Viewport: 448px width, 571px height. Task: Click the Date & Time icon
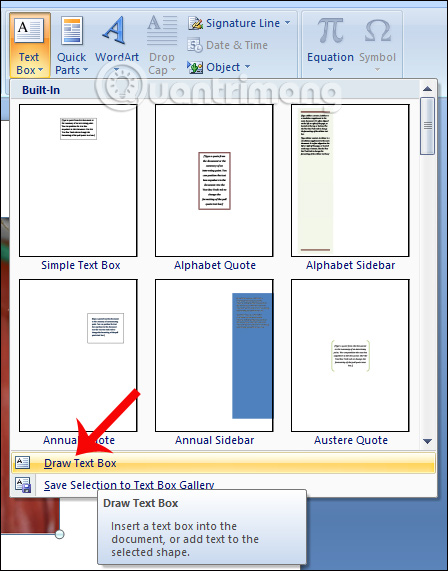[x=195, y=46]
